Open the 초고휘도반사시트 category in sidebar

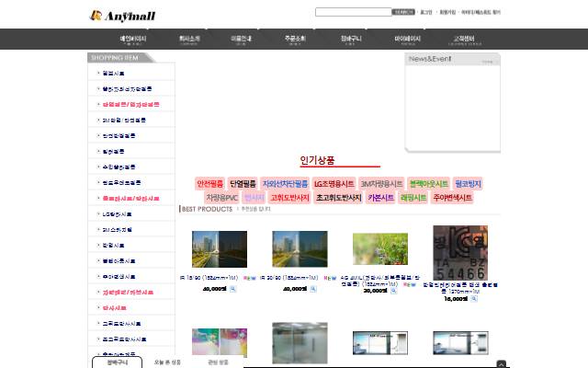click(125, 339)
